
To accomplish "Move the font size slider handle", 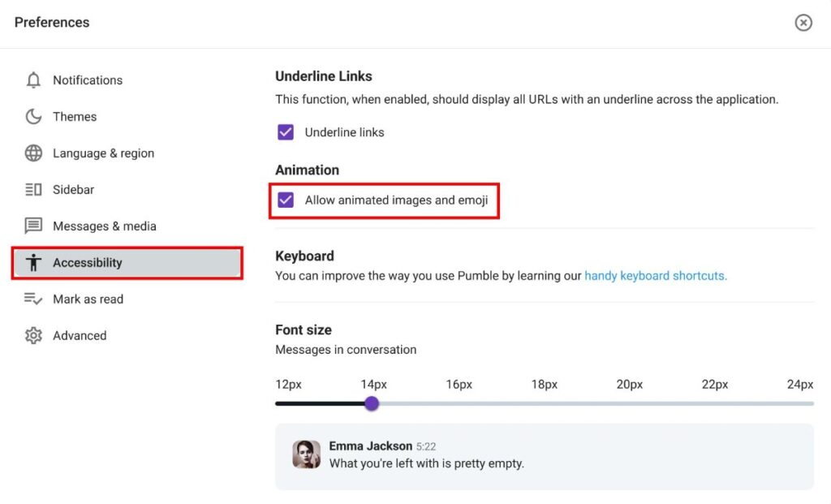I will pos(372,403).
